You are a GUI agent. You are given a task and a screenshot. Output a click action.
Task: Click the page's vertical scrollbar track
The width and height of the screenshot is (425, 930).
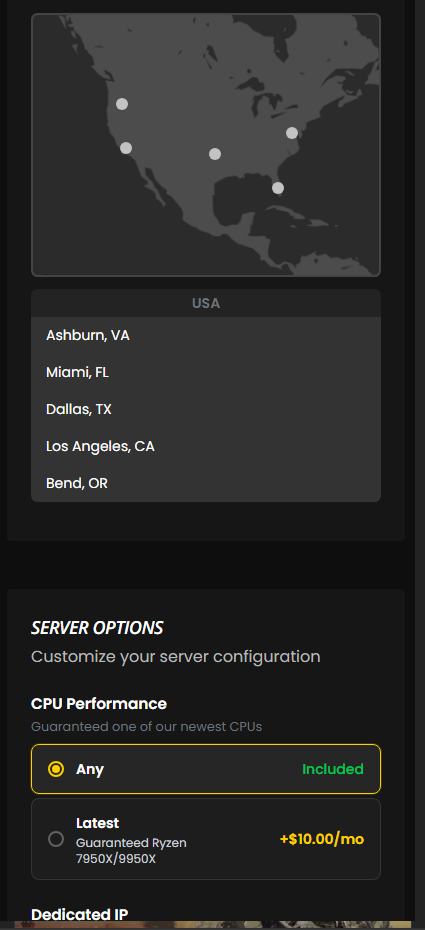click(418, 465)
